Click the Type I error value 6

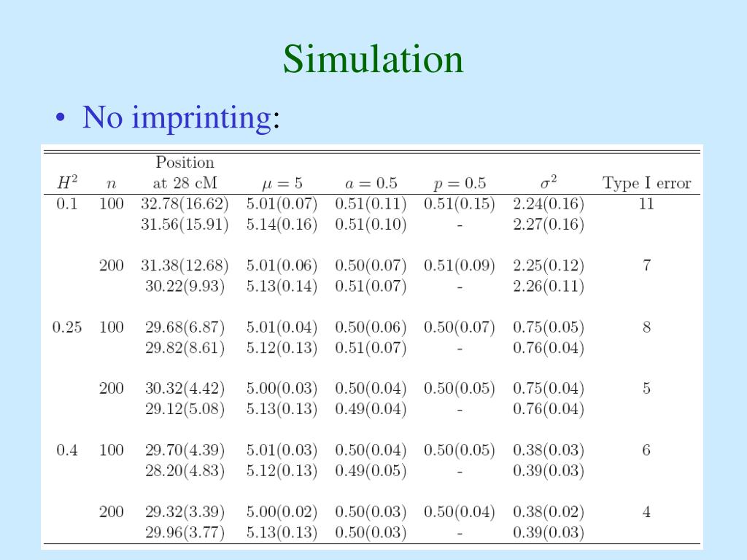click(646, 450)
